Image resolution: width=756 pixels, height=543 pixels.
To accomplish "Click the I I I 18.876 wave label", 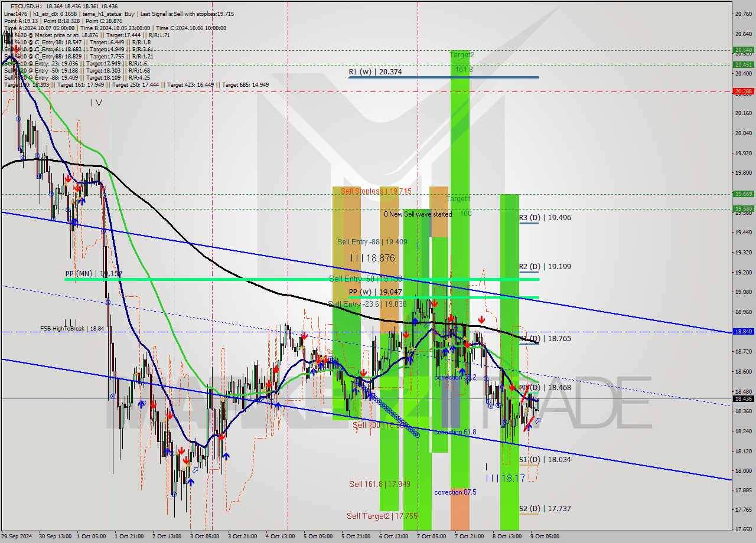I will coord(373,258).
